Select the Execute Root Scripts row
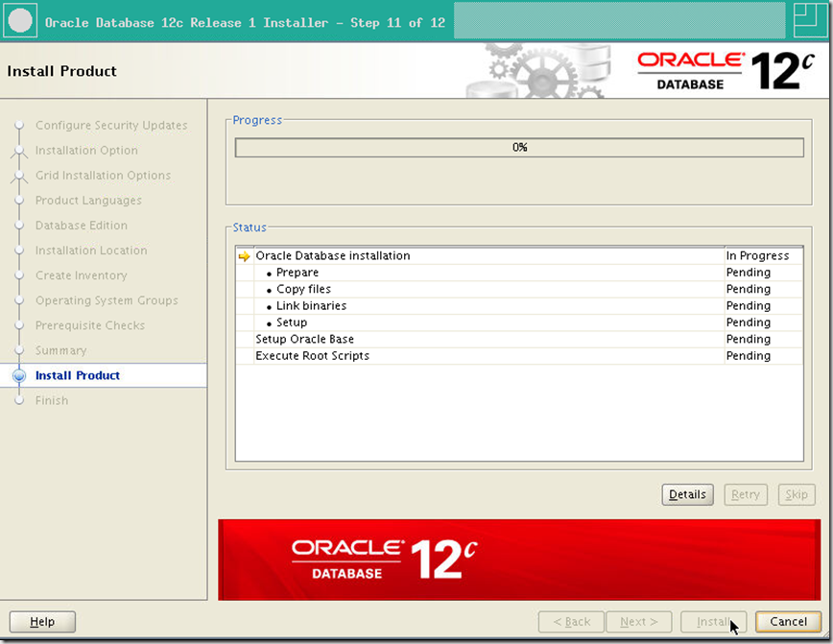 [519, 356]
